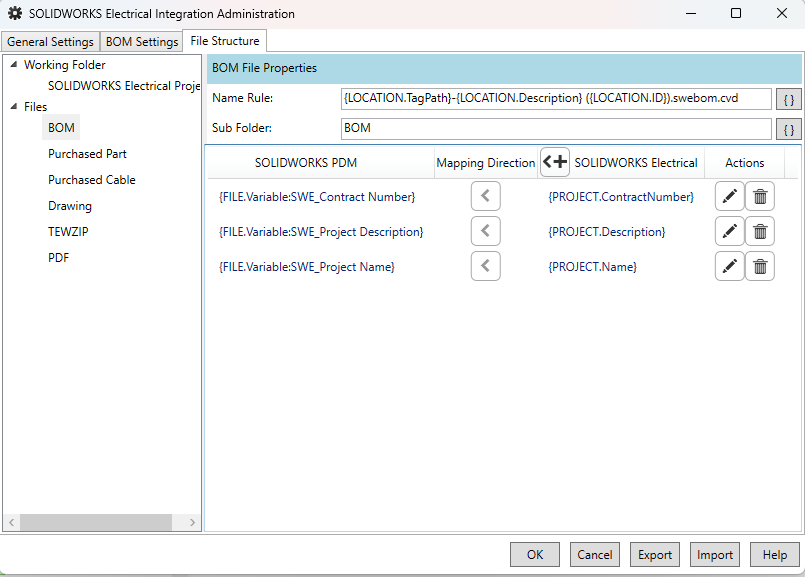
Task: Minimize the administration window
Action: pyautogui.click(x=691, y=13)
